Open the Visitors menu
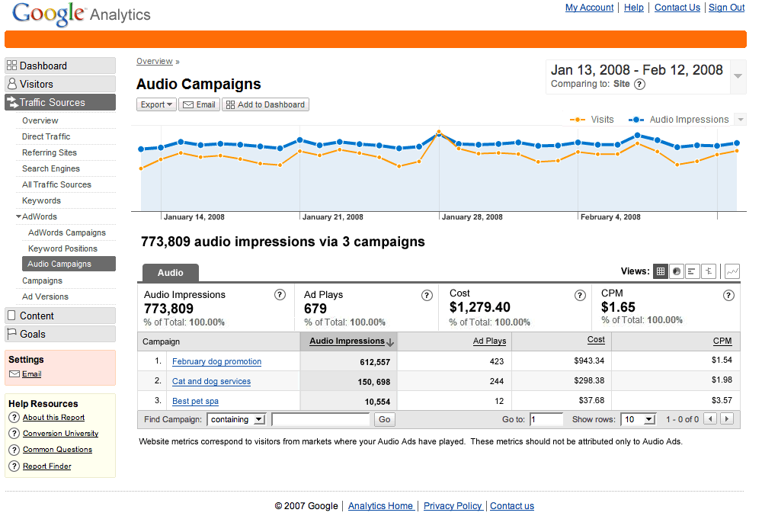The width and height of the screenshot is (762, 532). point(60,84)
